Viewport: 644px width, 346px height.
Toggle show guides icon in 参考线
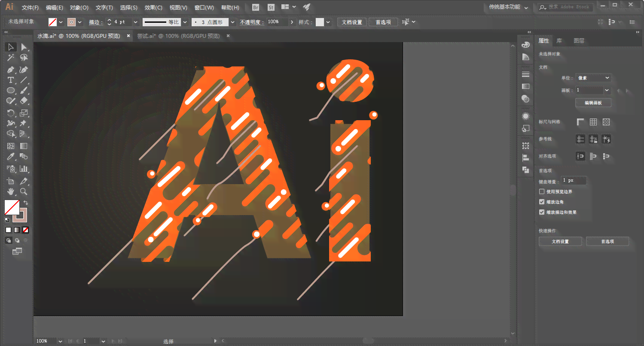click(x=580, y=139)
